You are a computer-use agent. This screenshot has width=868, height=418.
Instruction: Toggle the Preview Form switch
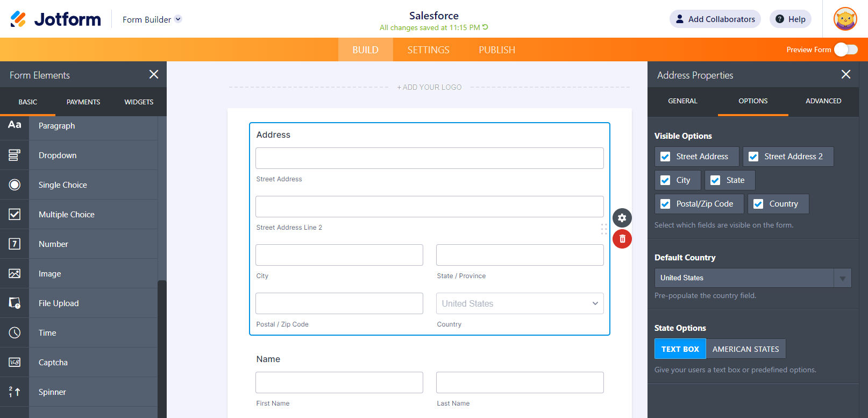tap(846, 49)
